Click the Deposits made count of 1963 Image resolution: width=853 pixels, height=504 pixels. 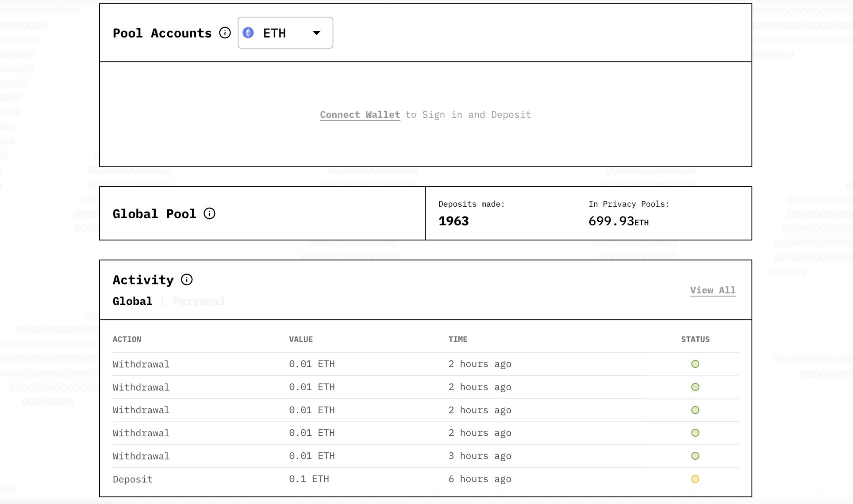click(453, 220)
